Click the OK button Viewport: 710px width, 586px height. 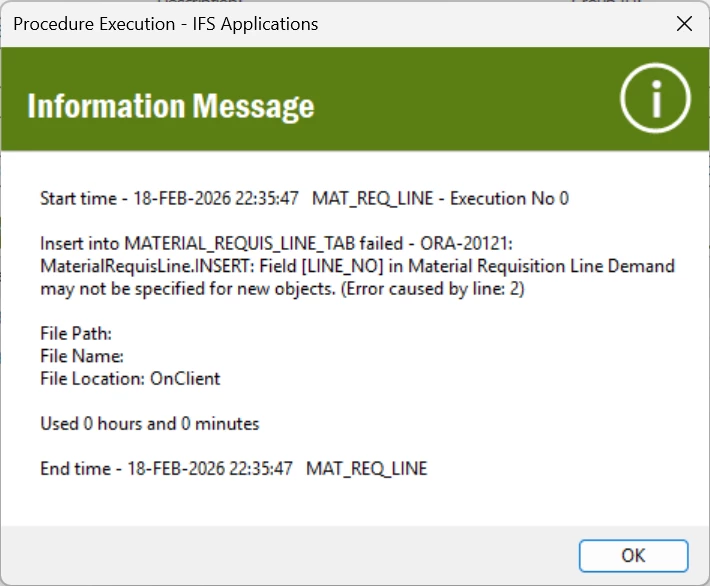point(633,555)
